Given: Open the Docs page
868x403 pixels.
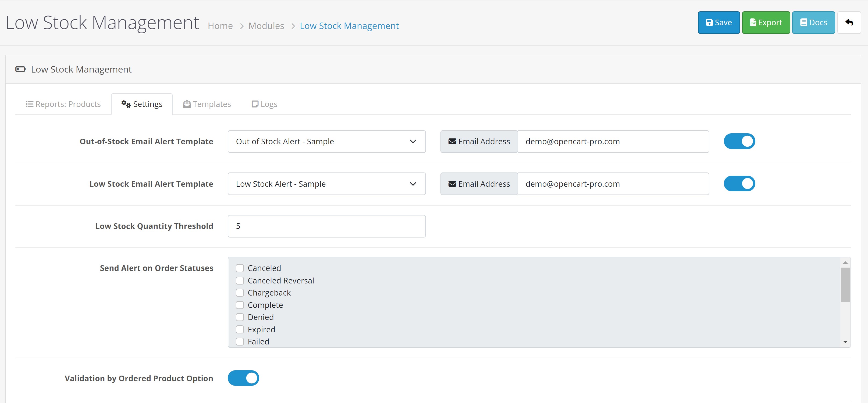Looking at the screenshot, I should pos(813,23).
